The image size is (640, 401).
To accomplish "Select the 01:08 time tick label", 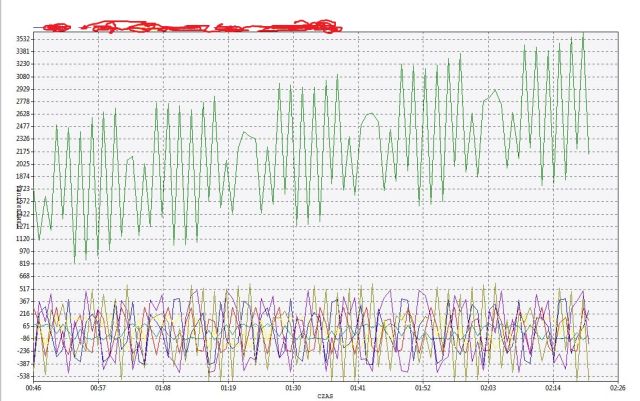I will point(163,387).
